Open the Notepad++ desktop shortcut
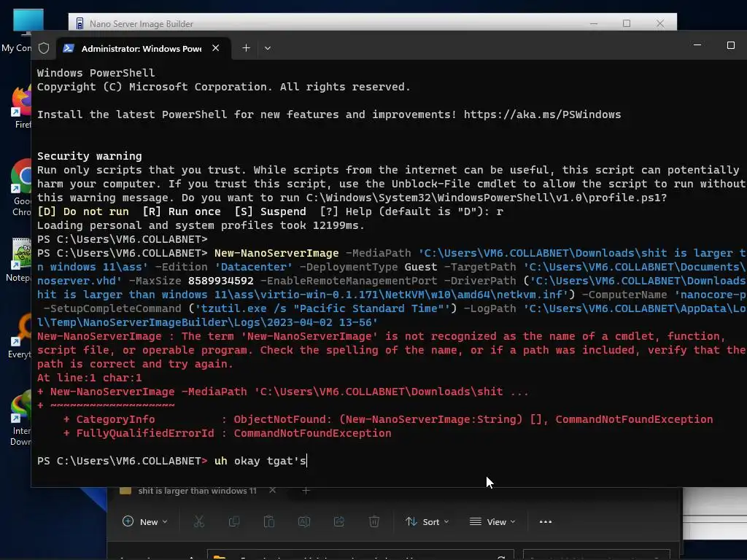 (x=19, y=260)
